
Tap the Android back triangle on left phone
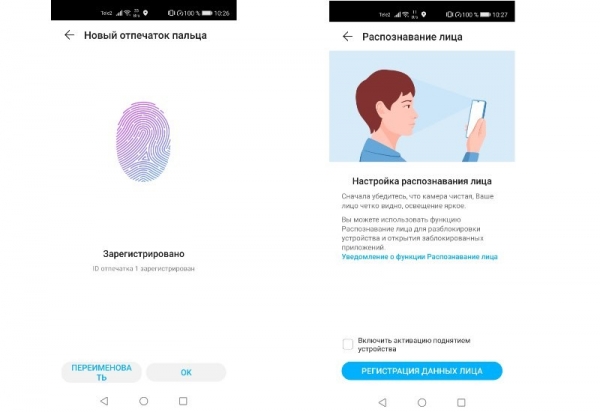tap(104, 401)
